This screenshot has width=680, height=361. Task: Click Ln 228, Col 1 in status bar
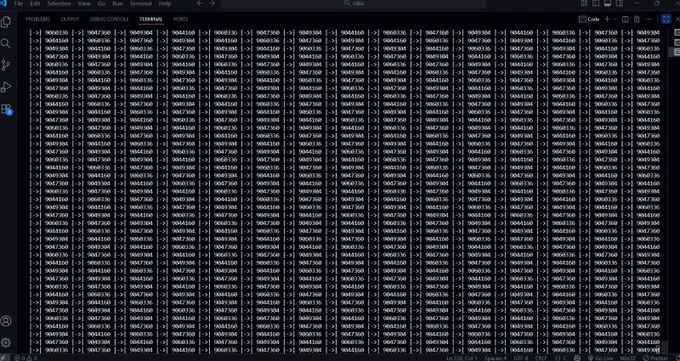click(461, 358)
